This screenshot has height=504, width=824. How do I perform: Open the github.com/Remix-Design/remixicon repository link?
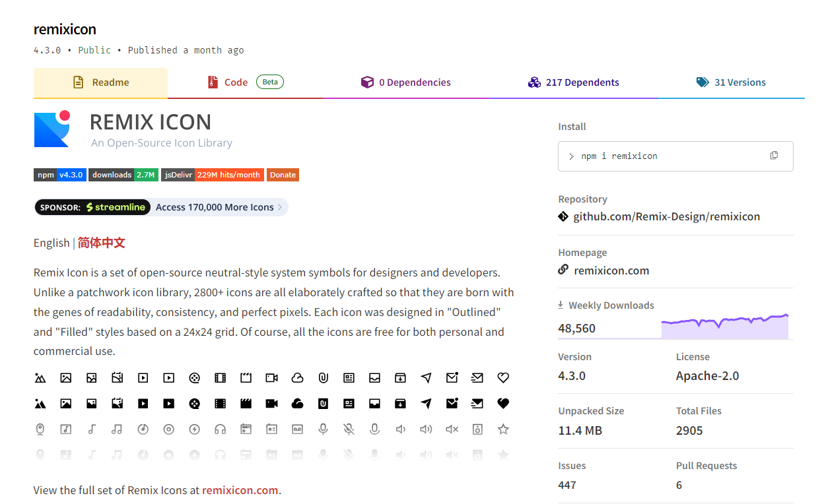pos(666,216)
